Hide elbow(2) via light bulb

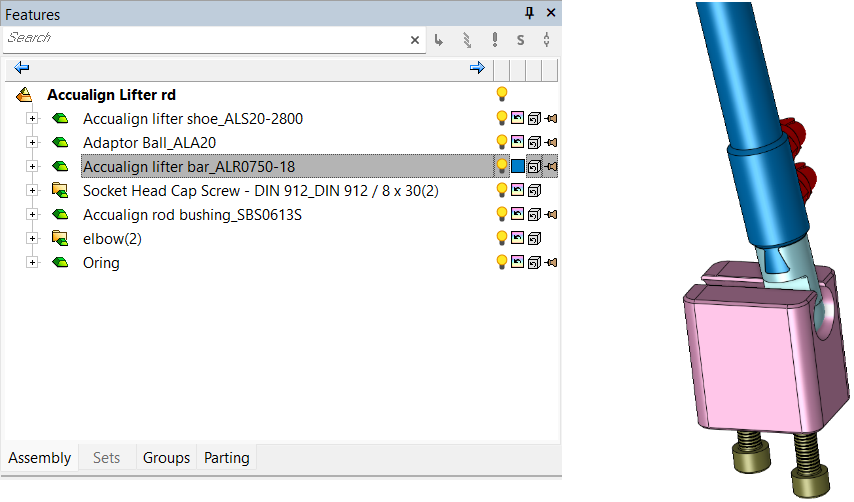coord(502,237)
